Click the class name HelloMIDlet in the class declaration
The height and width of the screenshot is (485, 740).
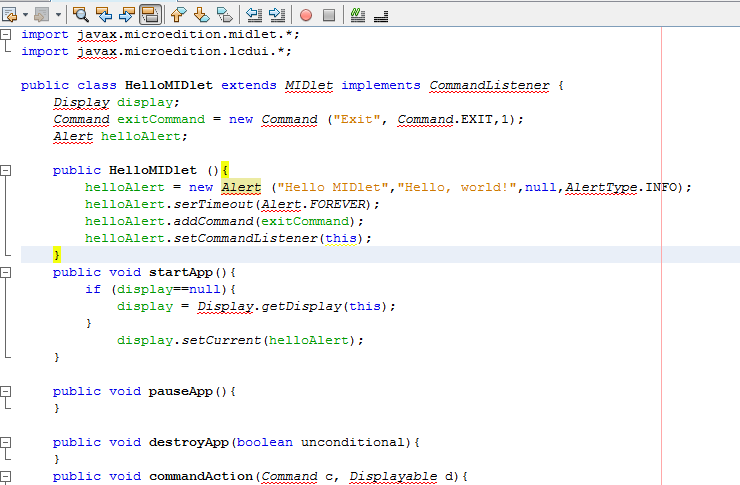[168, 85]
